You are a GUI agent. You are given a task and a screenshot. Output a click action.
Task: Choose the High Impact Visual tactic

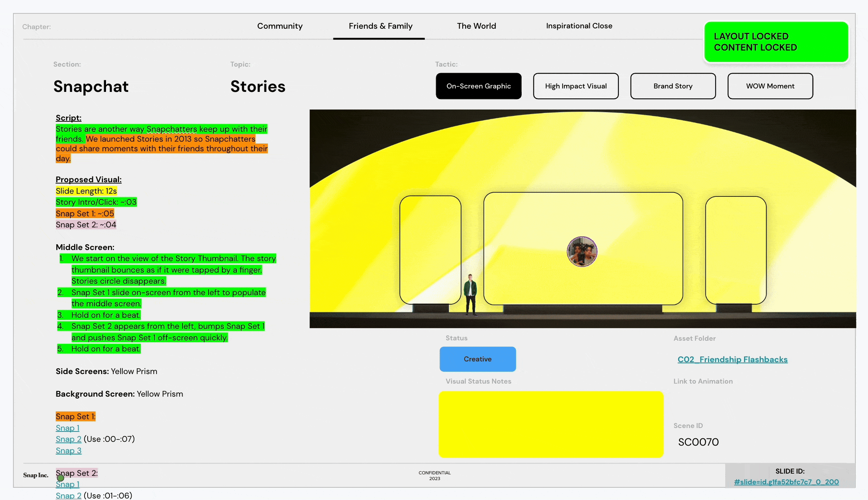coord(576,86)
